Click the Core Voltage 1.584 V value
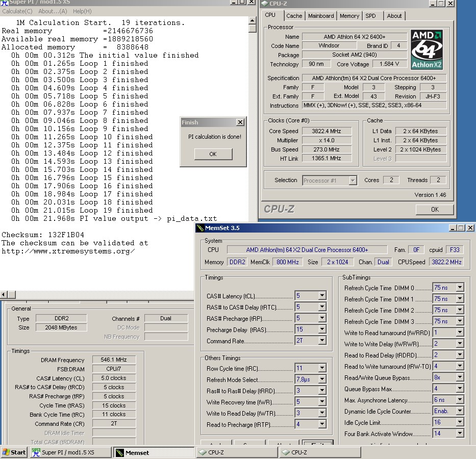 (x=389, y=64)
